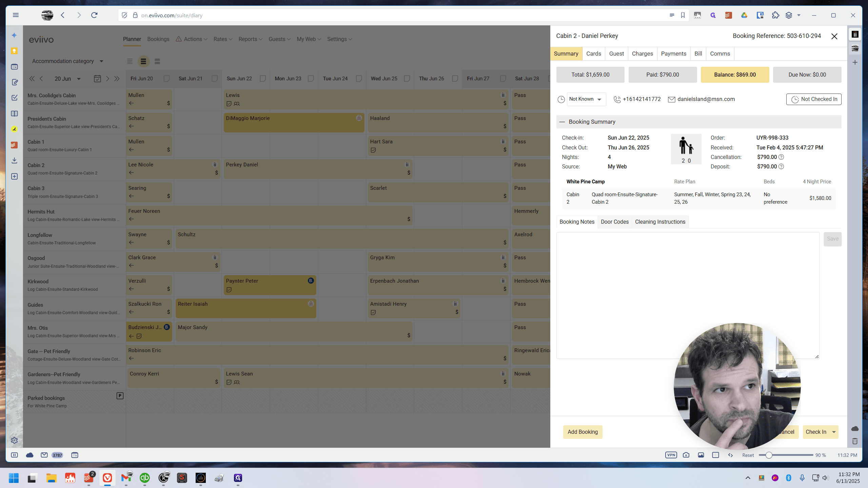Bookmark this page in address bar

(x=683, y=15)
